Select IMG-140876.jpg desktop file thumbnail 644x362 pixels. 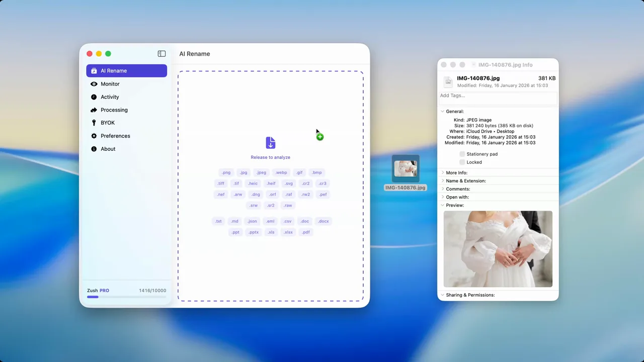[x=406, y=169]
